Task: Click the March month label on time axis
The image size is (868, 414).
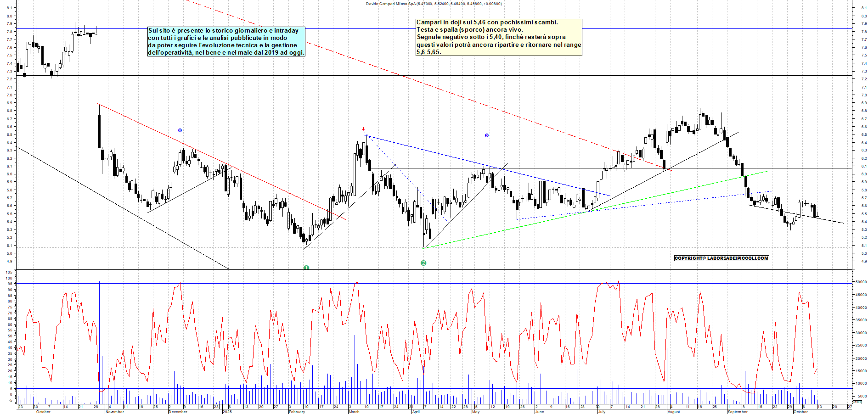Action: click(354, 412)
